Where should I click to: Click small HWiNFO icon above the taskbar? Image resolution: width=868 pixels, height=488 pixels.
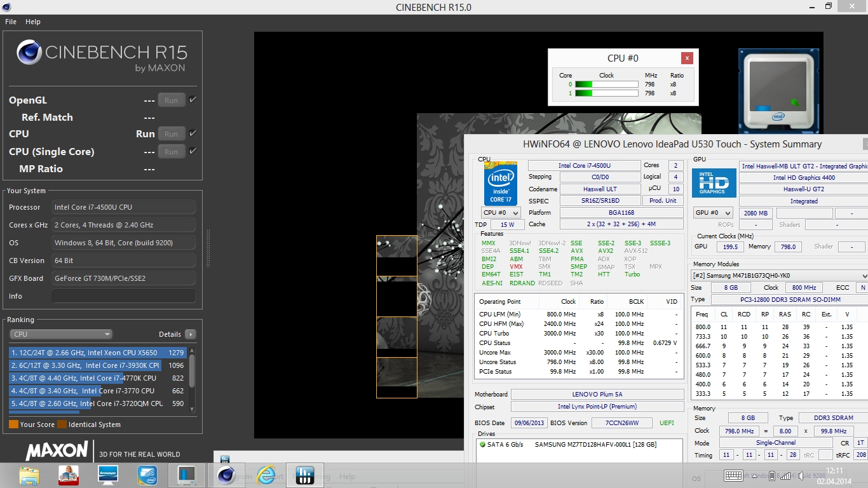(225, 459)
